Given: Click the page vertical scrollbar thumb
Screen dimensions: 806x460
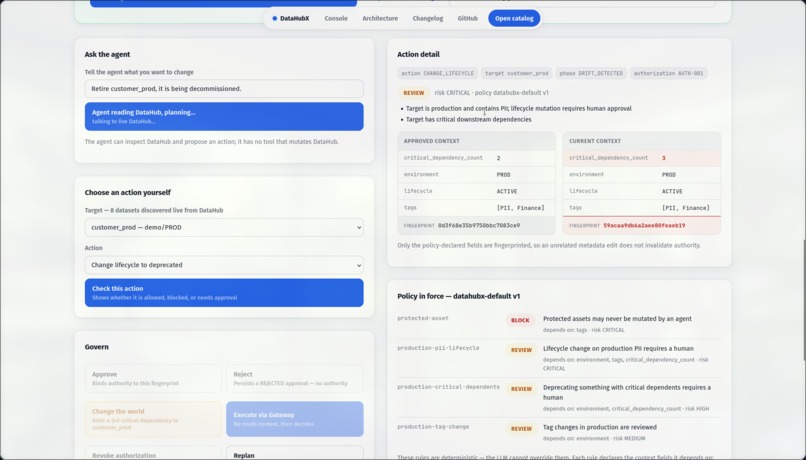Looking at the screenshot, I should pos(803,300).
